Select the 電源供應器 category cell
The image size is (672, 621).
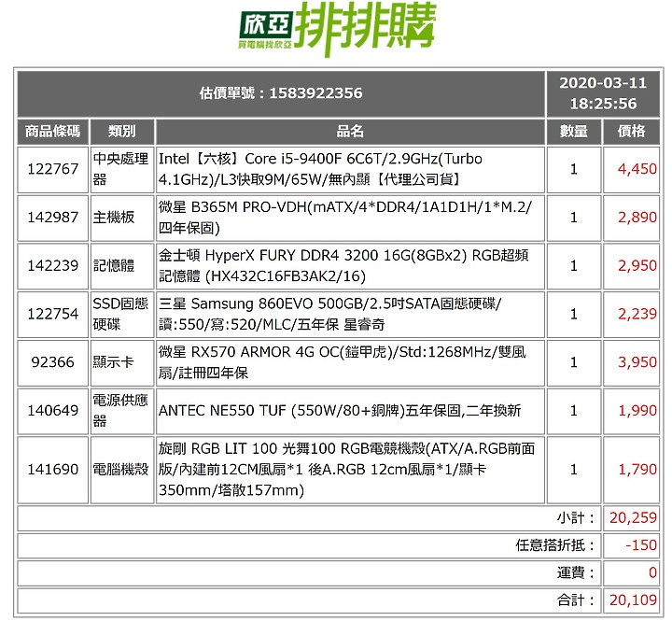point(122,411)
